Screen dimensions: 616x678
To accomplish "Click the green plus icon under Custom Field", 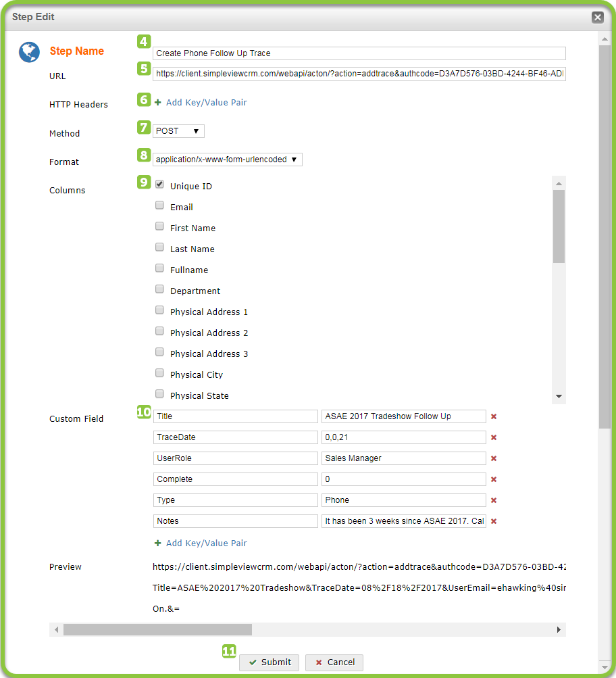I will [x=157, y=543].
